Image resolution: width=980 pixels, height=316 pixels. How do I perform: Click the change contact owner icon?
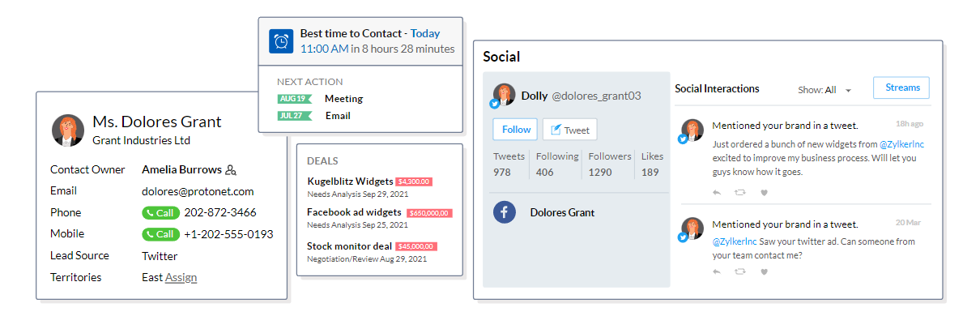231,170
